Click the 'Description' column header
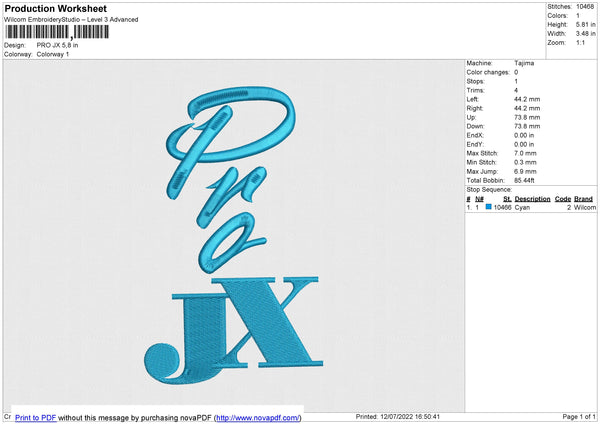The height and width of the screenshot is (424, 600). point(532,199)
